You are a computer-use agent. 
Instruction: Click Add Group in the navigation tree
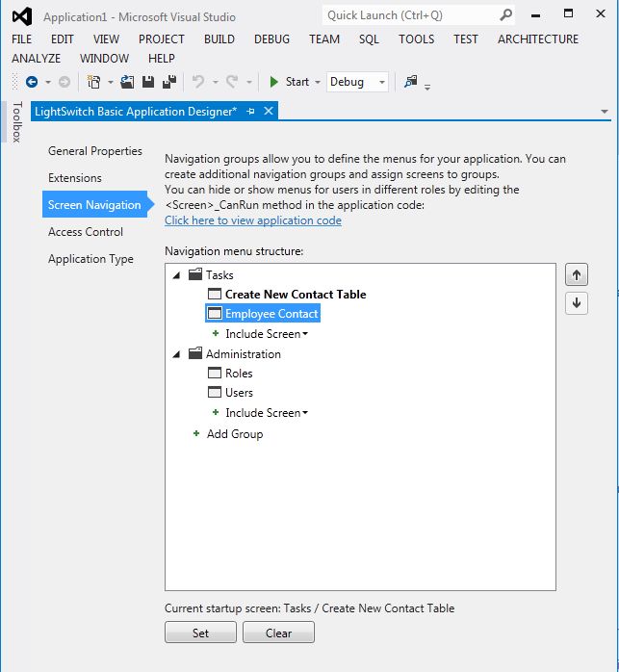[235, 433]
